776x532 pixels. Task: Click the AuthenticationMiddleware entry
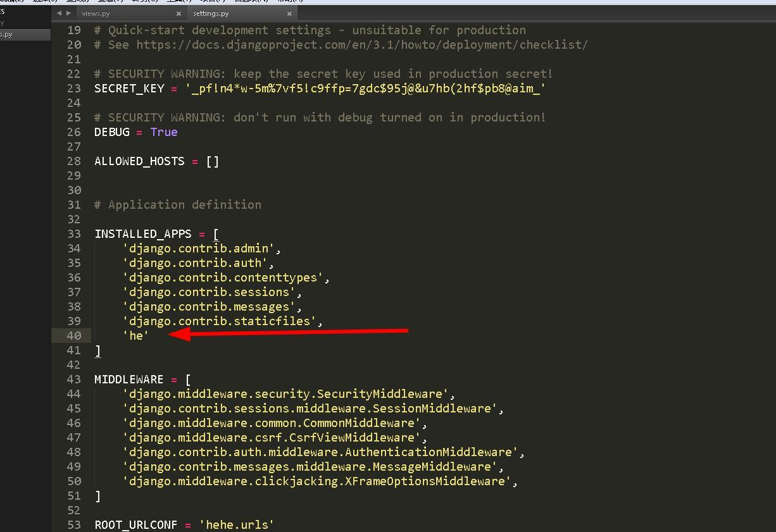[x=320, y=452]
